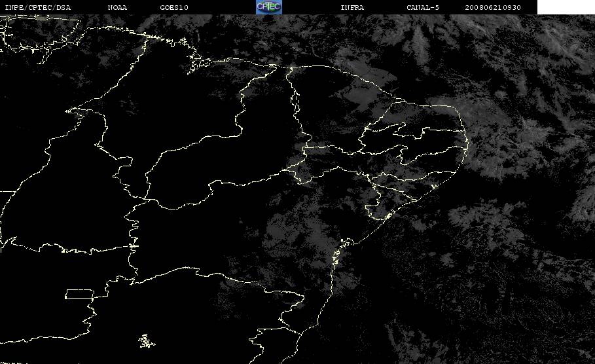Click the CPTEC logo in header
This screenshot has width=595, height=364.
(x=268, y=7)
